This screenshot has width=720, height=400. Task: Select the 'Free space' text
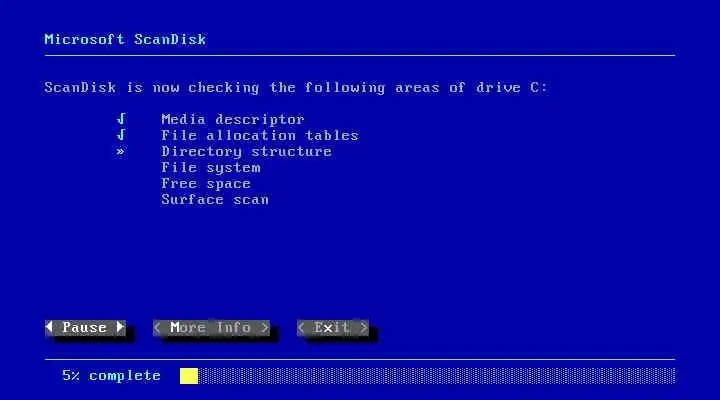tap(206, 184)
